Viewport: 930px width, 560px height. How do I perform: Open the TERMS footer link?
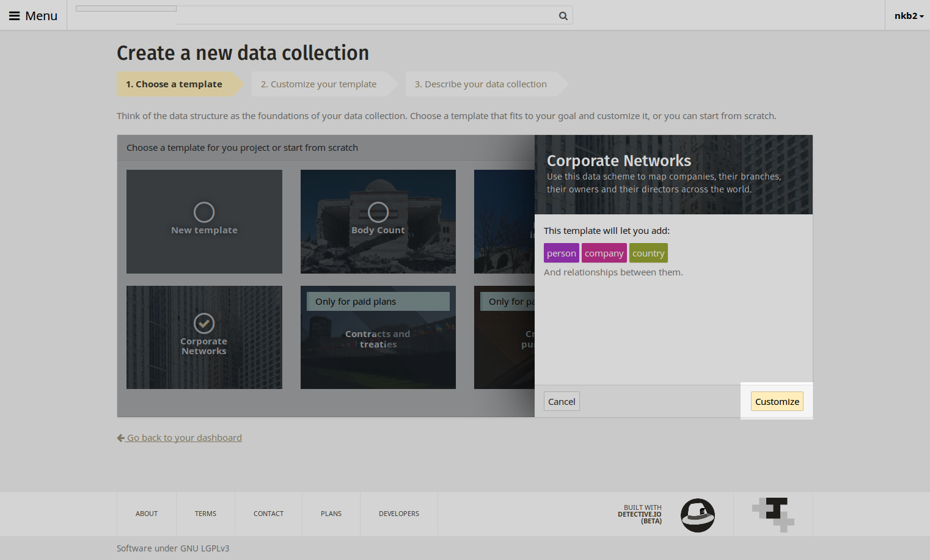click(x=205, y=514)
